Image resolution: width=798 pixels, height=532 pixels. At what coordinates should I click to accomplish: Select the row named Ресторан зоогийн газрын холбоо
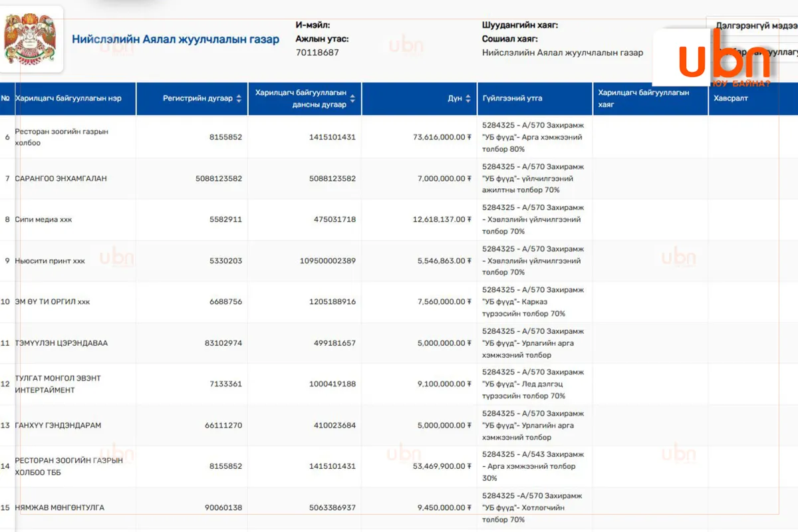[61, 137]
